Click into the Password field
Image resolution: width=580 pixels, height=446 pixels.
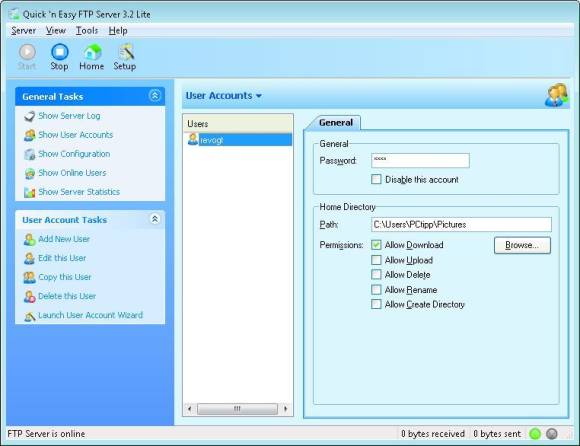tap(420, 161)
